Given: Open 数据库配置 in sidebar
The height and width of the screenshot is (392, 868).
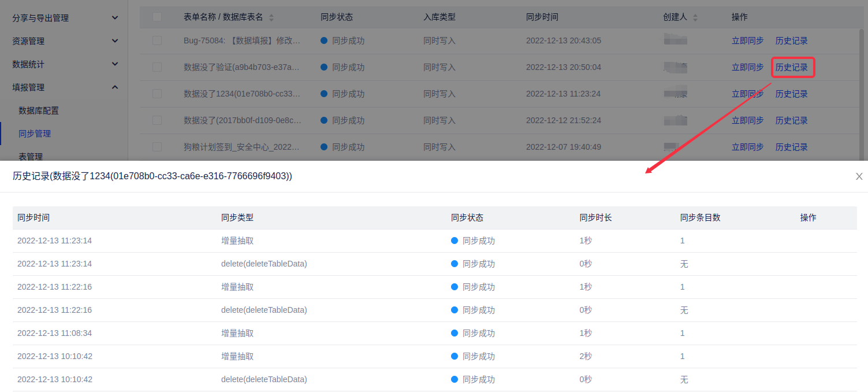Looking at the screenshot, I should point(39,110).
